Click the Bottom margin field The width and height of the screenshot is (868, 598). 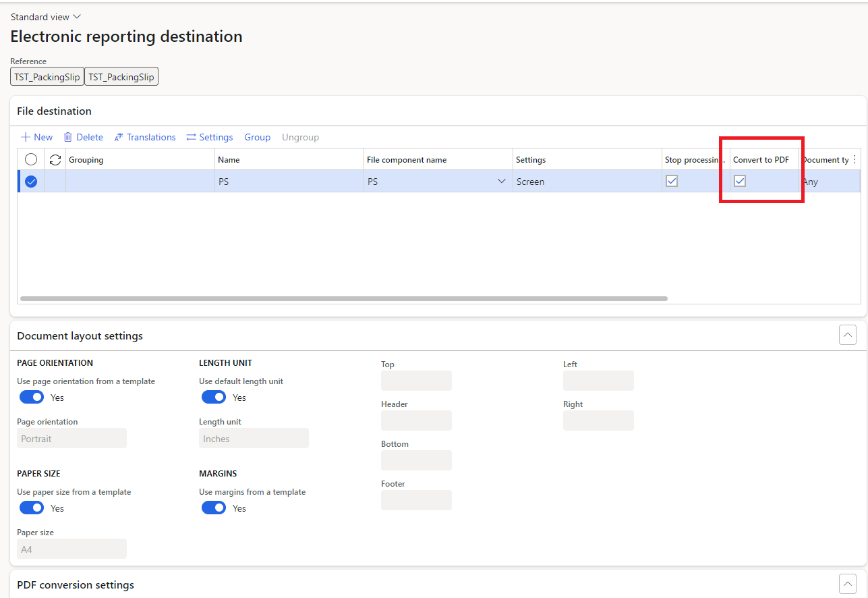click(416, 460)
